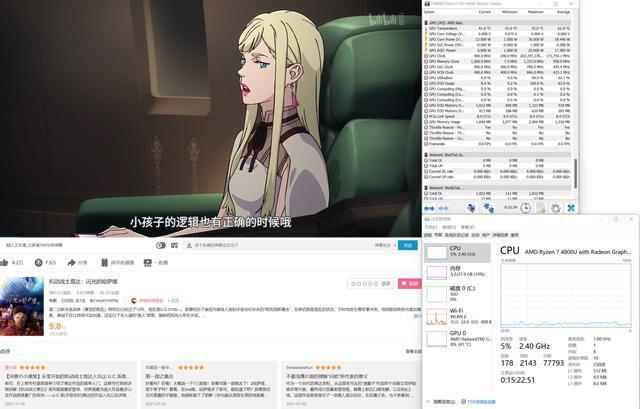Click the Gundam Hathaway series title
The width and height of the screenshot is (640, 409).
(83, 282)
